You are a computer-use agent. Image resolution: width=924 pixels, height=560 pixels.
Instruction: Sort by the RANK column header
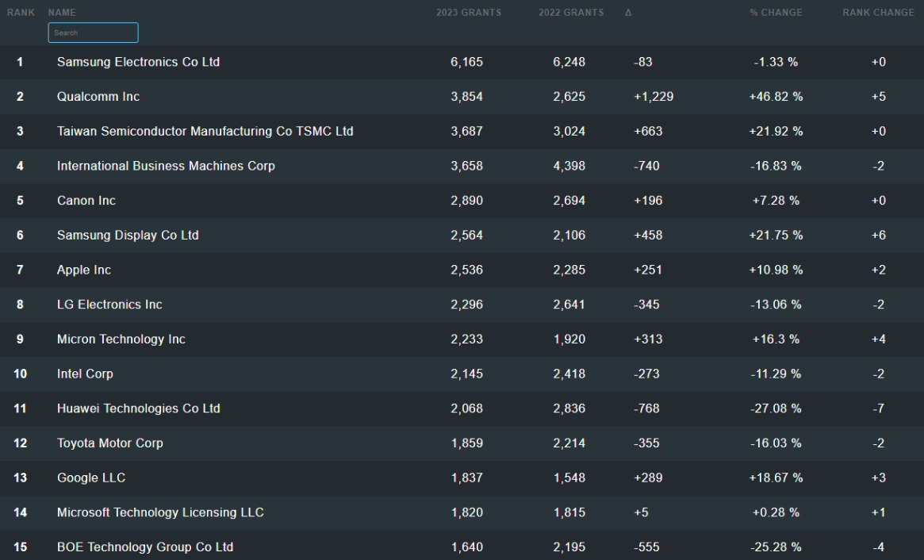click(x=21, y=13)
